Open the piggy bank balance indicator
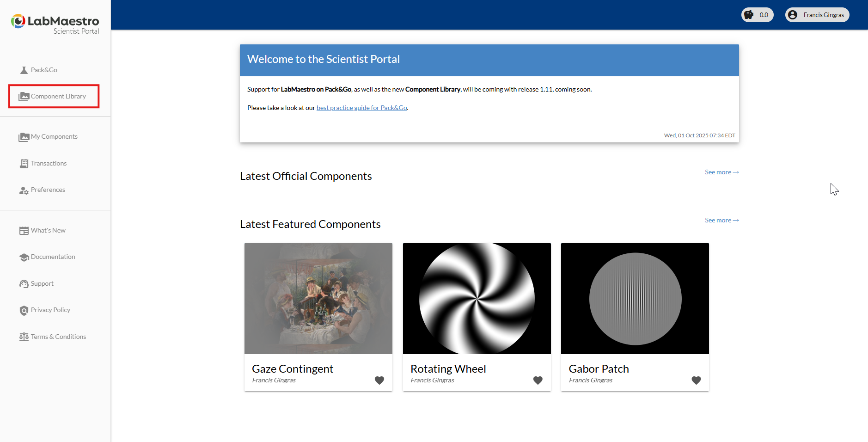 click(x=757, y=15)
